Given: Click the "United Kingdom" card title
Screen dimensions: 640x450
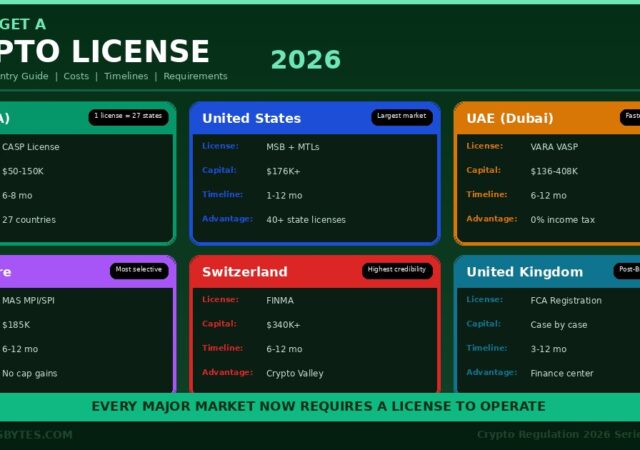Looking at the screenshot, I should click(x=525, y=272).
